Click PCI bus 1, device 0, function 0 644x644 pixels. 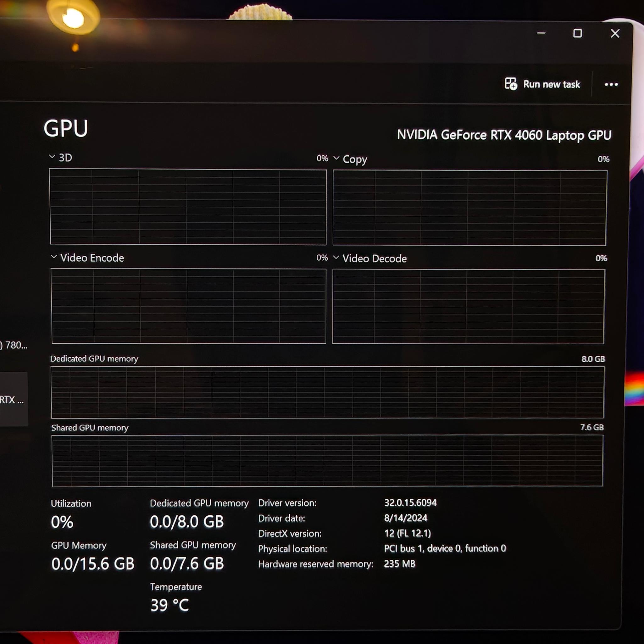445,548
